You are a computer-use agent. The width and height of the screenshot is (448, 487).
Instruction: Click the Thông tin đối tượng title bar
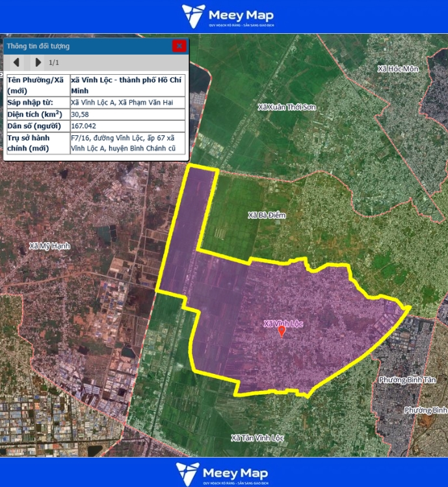pos(85,46)
